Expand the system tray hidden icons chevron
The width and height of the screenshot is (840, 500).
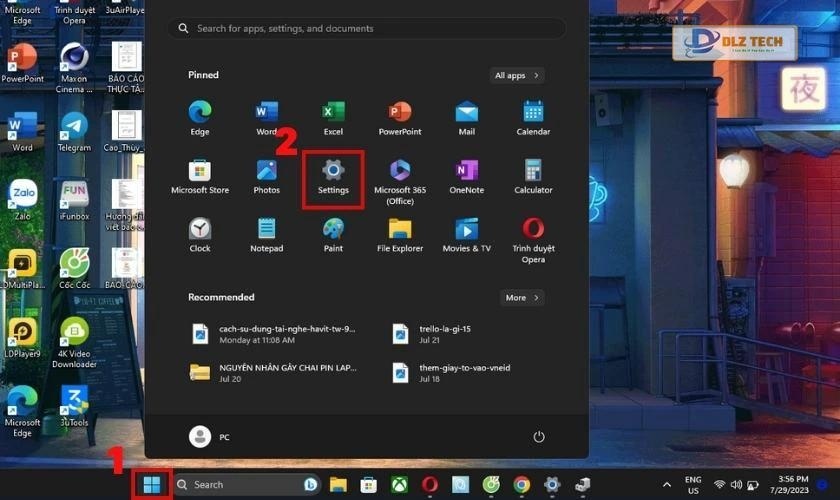(x=666, y=485)
